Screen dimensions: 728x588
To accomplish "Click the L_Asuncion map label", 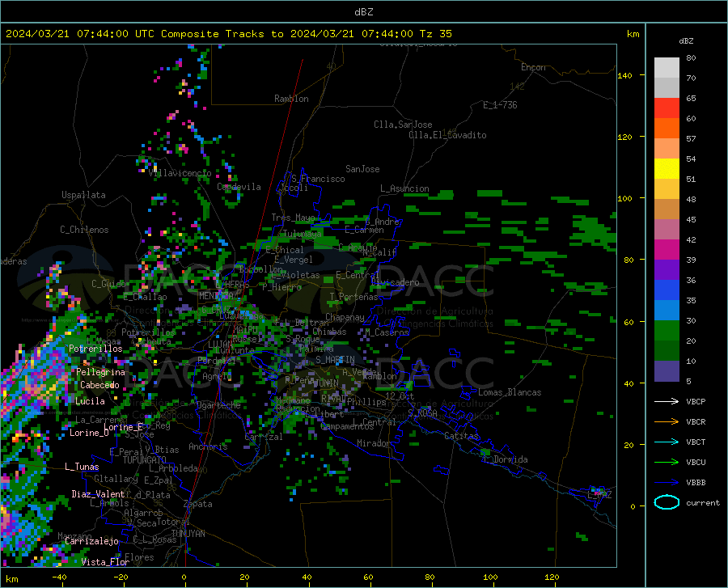I will pos(404,188).
